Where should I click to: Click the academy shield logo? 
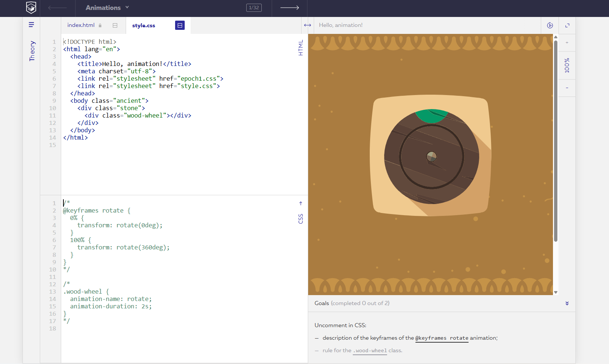click(31, 7)
